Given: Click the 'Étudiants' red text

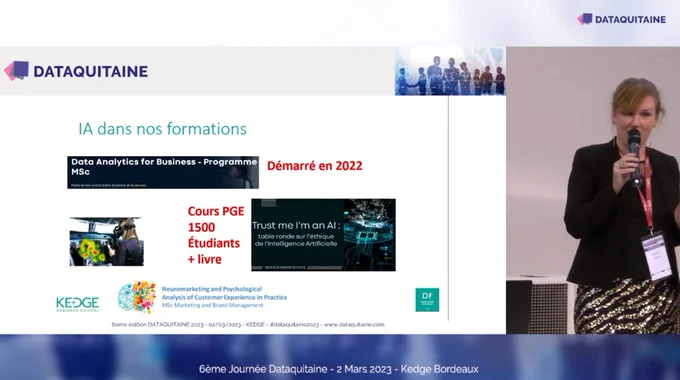Looking at the screenshot, I should point(214,243).
